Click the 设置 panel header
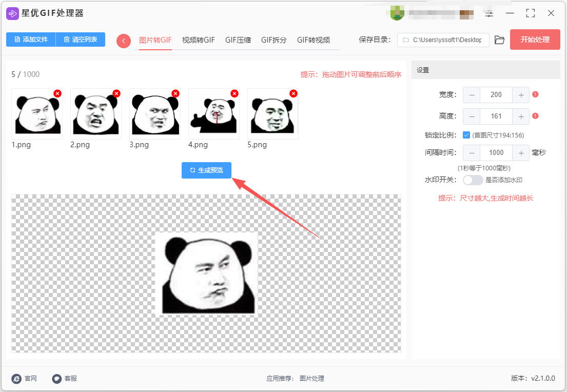 485,70
